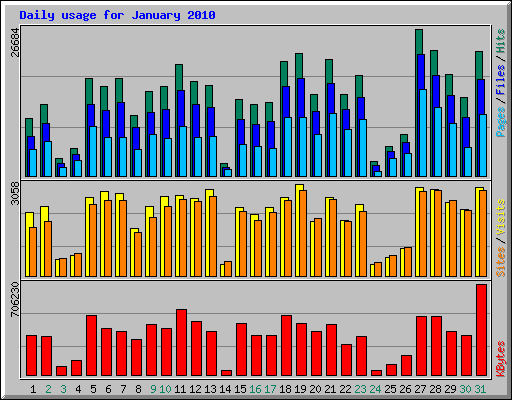This screenshot has width=512, height=400.
Task: Click day 17 on the x-axis
Action: 270,389
